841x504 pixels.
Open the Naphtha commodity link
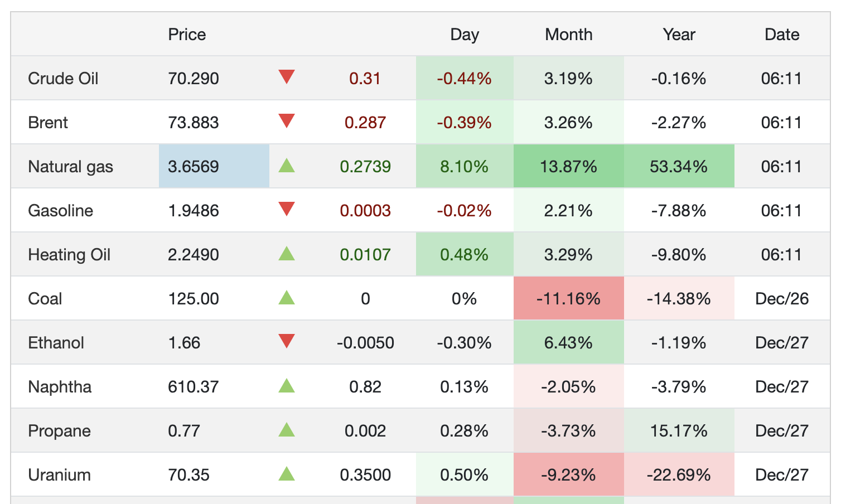tap(60, 387)
